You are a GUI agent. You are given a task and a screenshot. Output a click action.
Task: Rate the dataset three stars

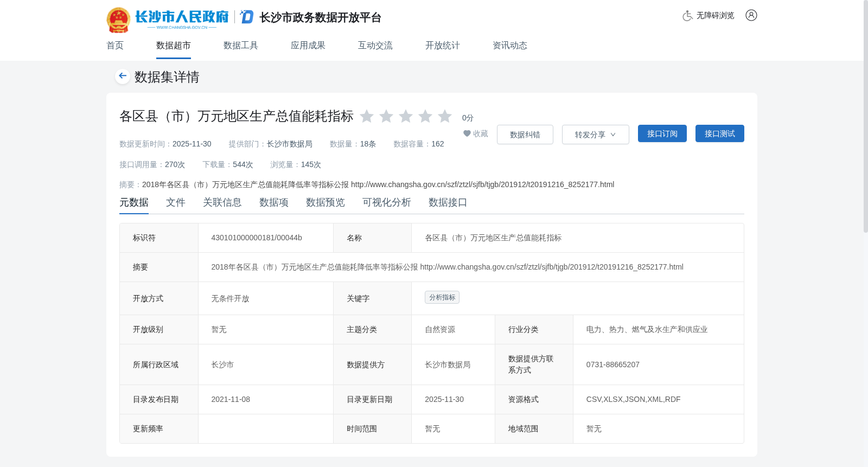coord(406,116)
